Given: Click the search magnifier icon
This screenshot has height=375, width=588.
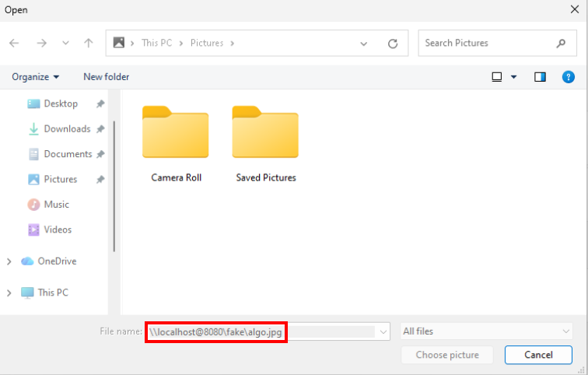Looking at the screenshot, I should point(561,44).
